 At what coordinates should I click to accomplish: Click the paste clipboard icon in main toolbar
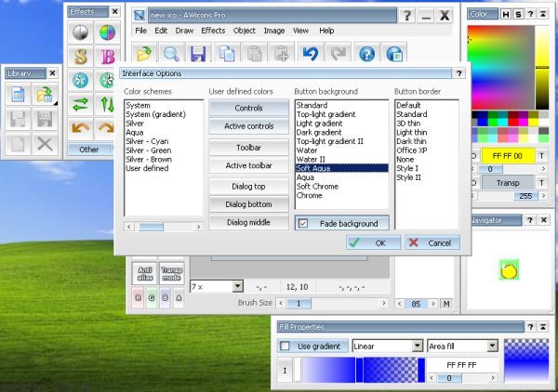[x=254, y=54]
